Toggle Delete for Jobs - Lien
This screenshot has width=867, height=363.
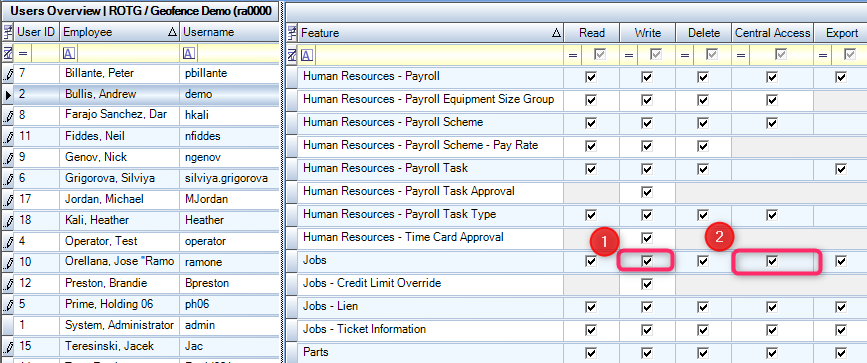[x=703, y=307]
